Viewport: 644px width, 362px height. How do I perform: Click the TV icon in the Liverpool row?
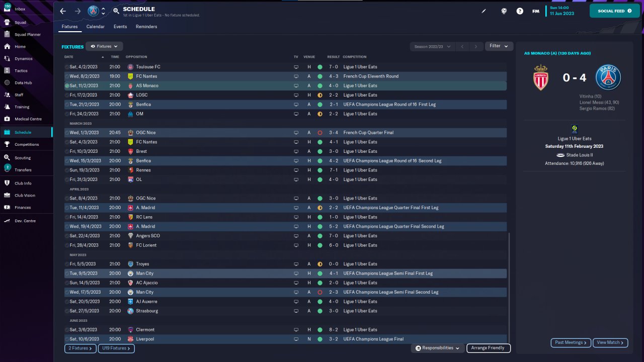click(296, 339)
